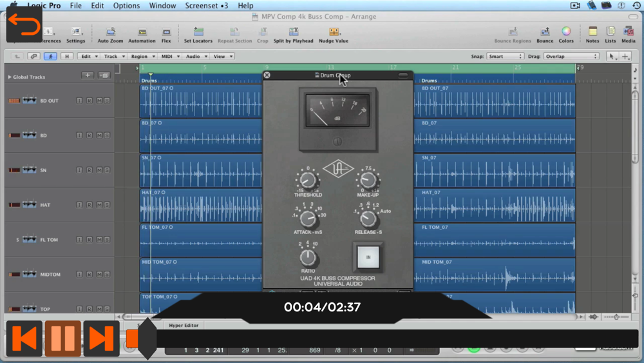Click the compressor RATIO knob
The image size is (644, 363).
coord(308,258)
